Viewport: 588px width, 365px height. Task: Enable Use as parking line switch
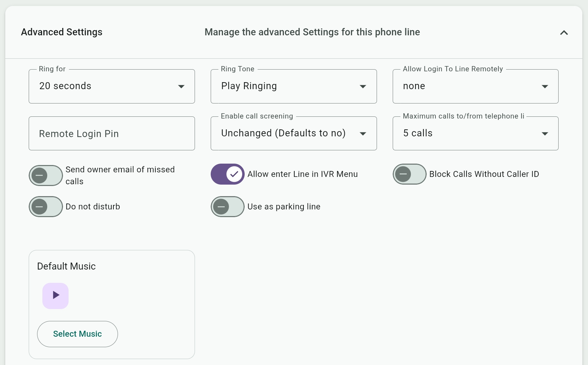click(x=227, y=207)
